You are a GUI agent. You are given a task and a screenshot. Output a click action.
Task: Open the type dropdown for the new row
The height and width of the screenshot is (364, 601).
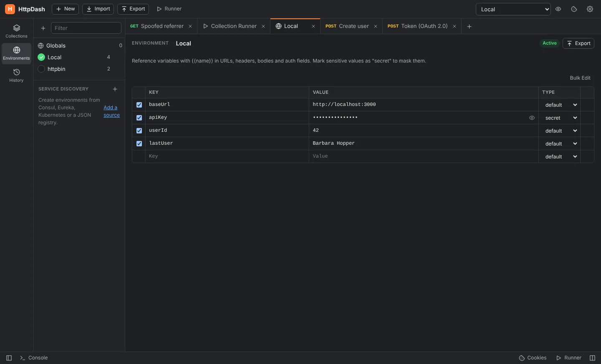[559, 156]
